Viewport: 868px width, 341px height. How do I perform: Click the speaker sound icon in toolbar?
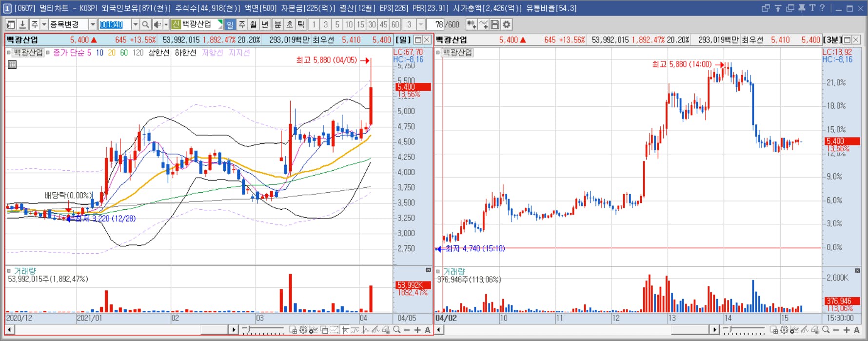(x=157, y=24)
